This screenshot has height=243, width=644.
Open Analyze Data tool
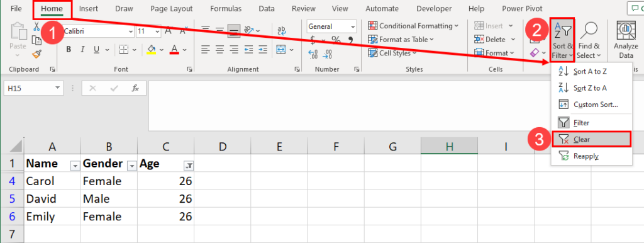click(626, 40)
